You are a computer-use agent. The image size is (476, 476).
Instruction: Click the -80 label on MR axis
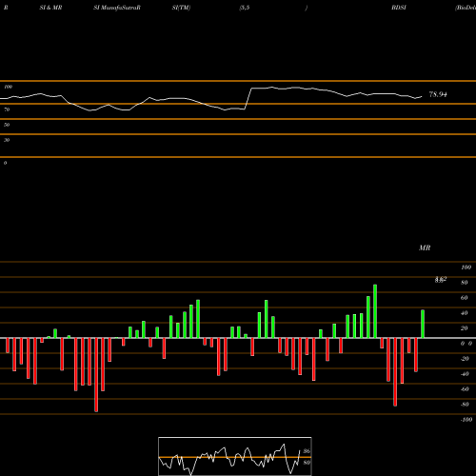[465, 405]
